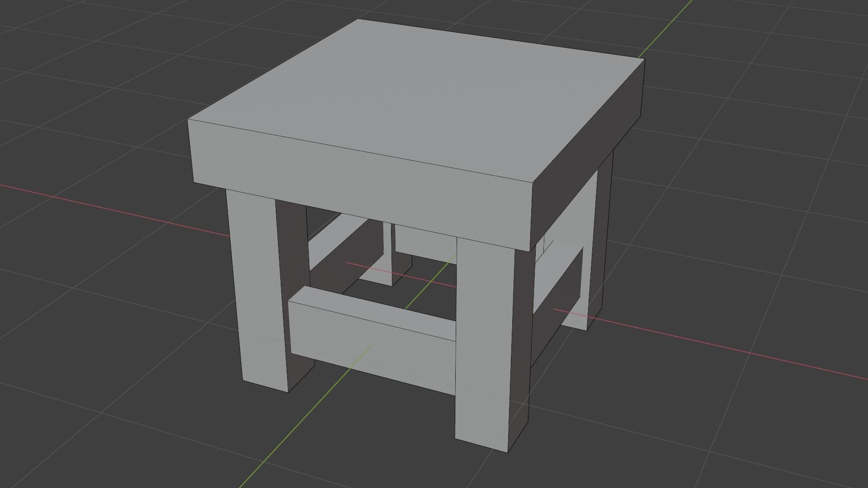
Task: Select the stool's square seat top
Action: pos(416,136)
